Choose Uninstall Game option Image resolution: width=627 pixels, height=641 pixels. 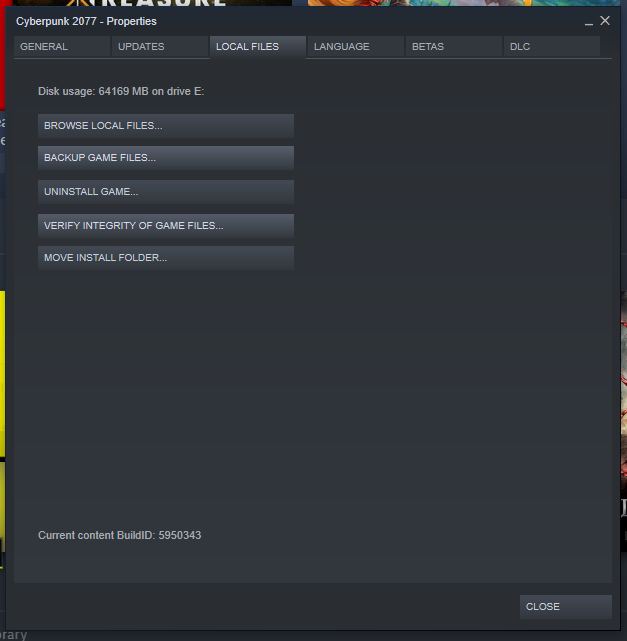166,192
